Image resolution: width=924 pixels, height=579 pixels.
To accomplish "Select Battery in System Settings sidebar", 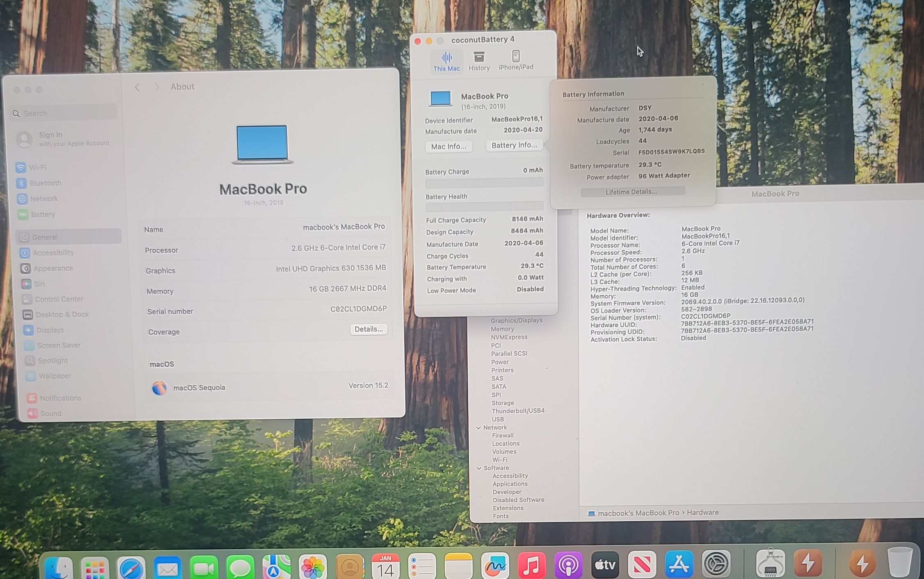I will 42,215.
